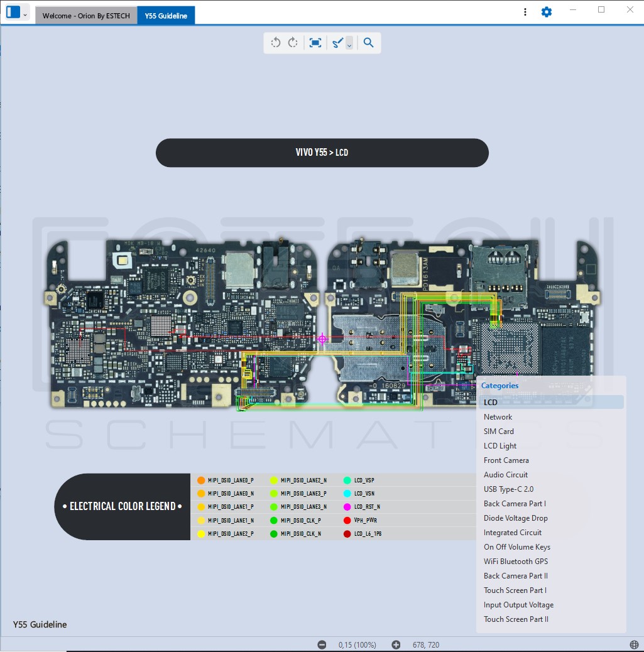Zoom out with the minus button
The height and width of the screenshot is (652, 644).
[322, 644]
